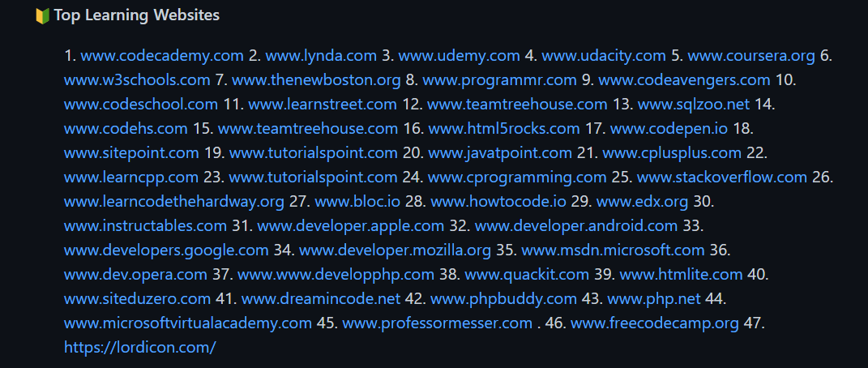Open the www.codecademy.com link
The height and width of the screenshot is (368, 868).
point(162,55)
